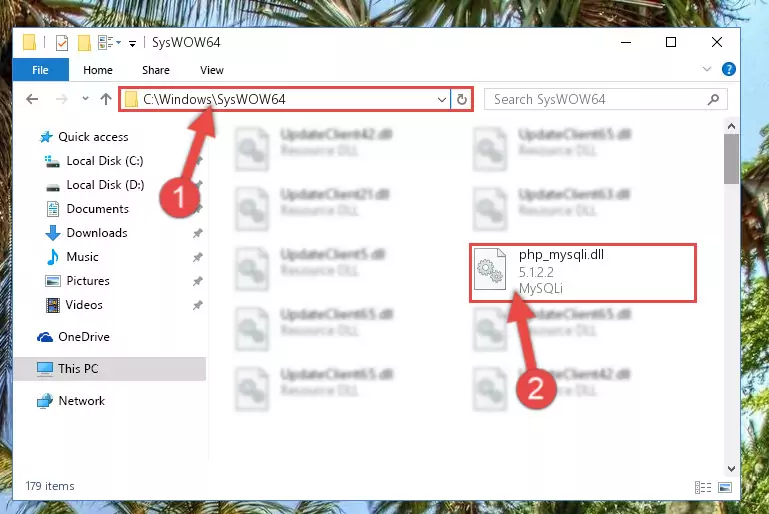The height and width of the screenshot is (514, 769).
Task: Go back with the left arrow
Action: pos(32,99)
